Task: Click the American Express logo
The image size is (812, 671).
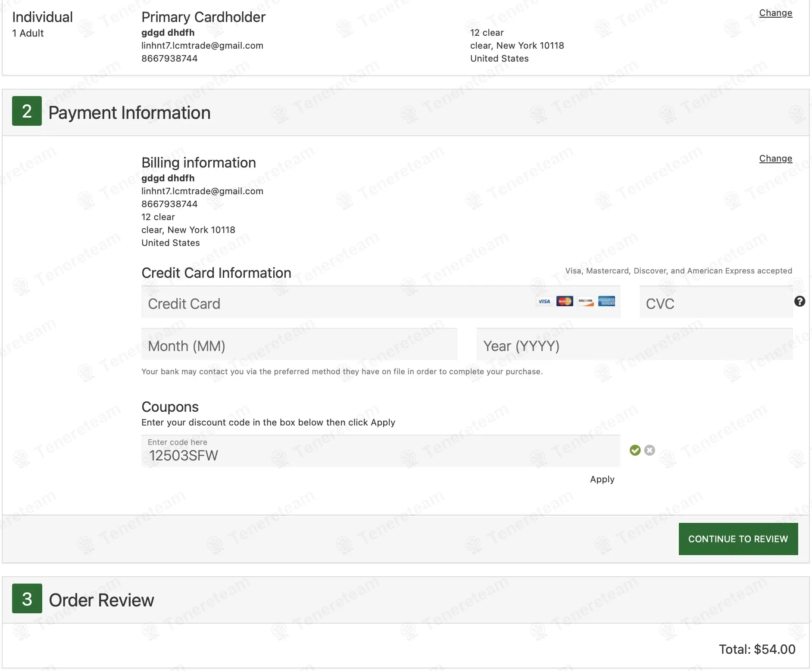Action: click(606, 301)
